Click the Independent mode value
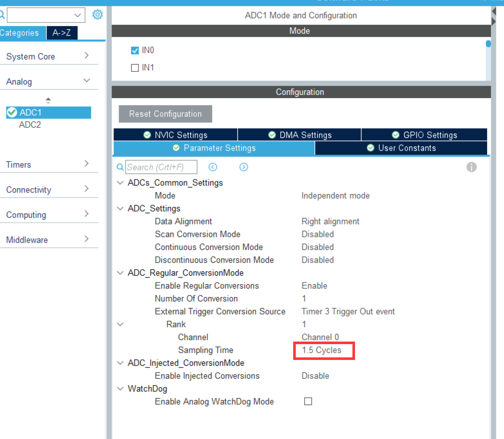504x439 pixels. click(336, 196)
